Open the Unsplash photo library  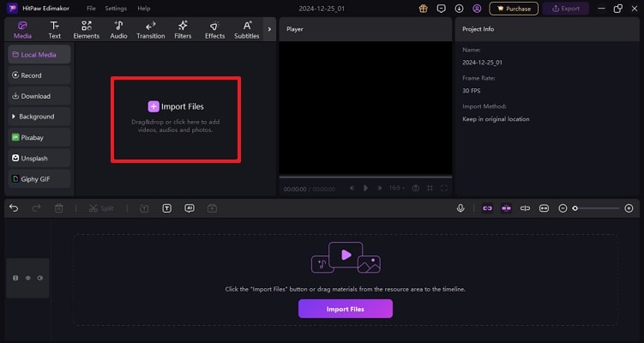click(39, 158)
